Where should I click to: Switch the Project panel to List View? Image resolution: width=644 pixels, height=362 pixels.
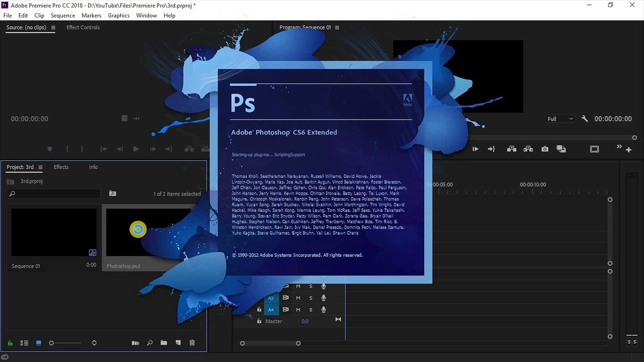pyautogui.click(x=24, y=343)
